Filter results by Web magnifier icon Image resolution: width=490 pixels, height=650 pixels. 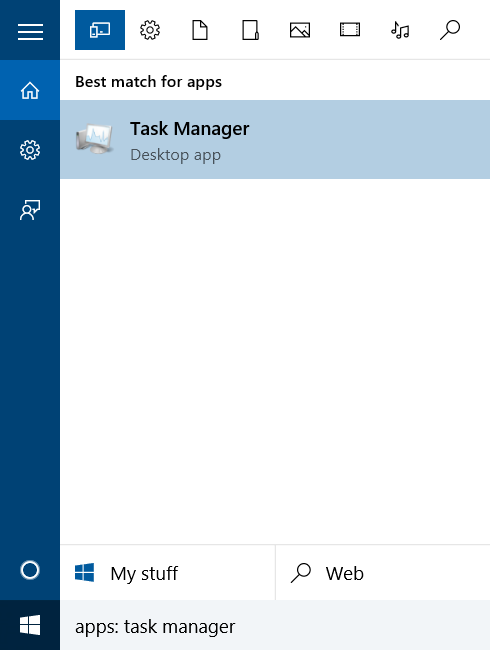450,30
